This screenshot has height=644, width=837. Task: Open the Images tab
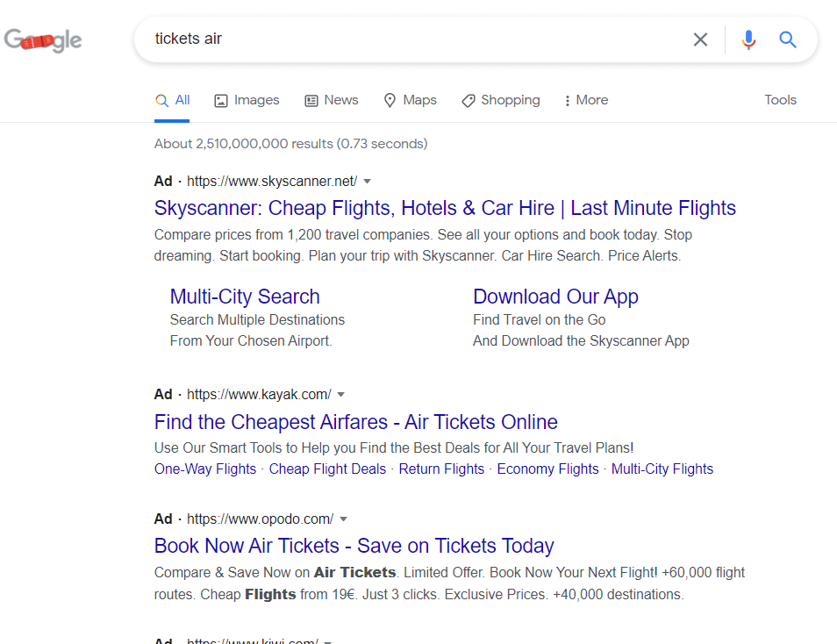point(247,100)
